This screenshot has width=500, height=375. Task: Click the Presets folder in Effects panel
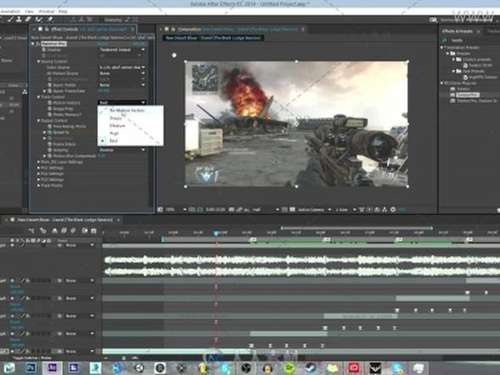tap(461, 53)
